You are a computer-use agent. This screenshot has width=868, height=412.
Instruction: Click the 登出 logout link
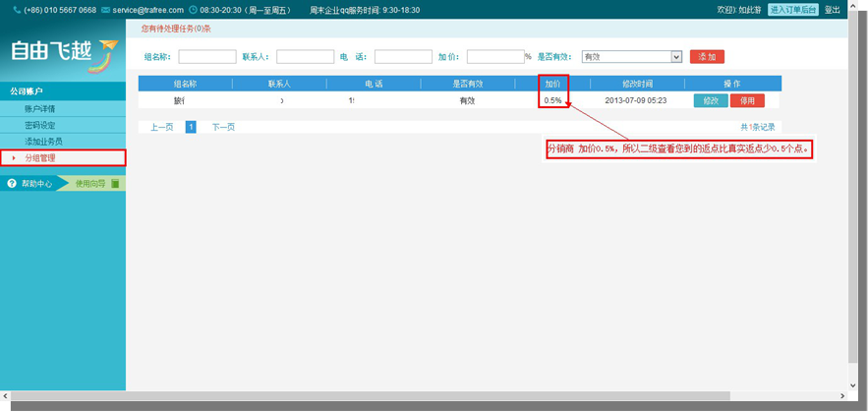[833, 9]
